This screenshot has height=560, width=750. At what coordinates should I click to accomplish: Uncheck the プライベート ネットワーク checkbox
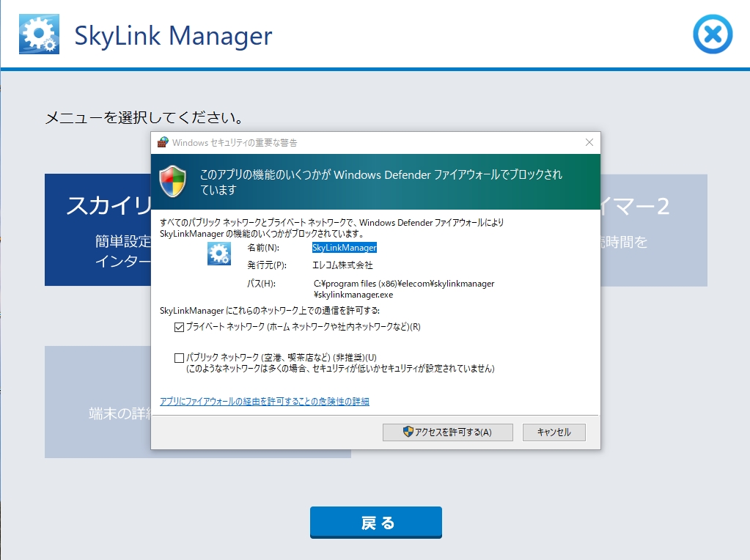coord(180,327)
